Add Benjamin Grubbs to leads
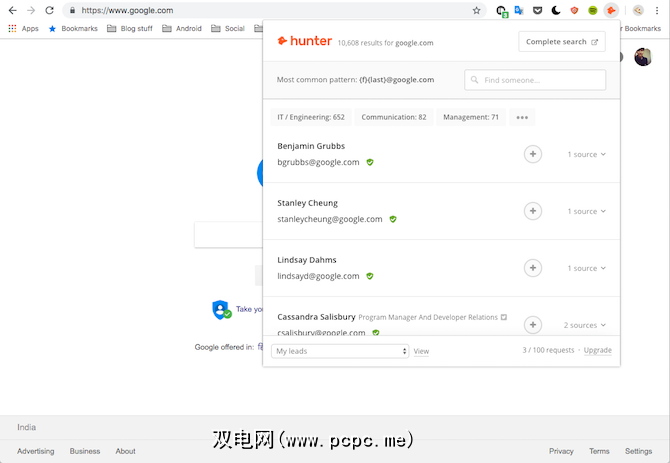 (x=533, y=154)
